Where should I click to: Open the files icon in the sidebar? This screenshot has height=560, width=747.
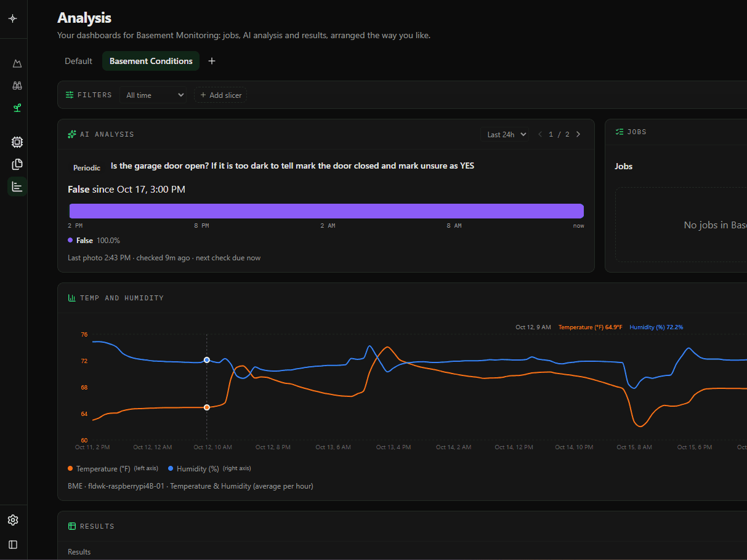click(17, 164)
